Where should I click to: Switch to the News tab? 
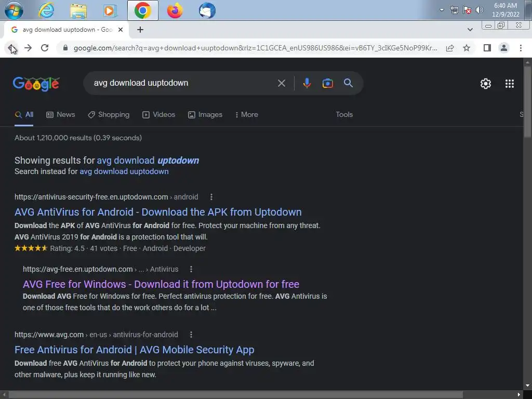(60, 115)
